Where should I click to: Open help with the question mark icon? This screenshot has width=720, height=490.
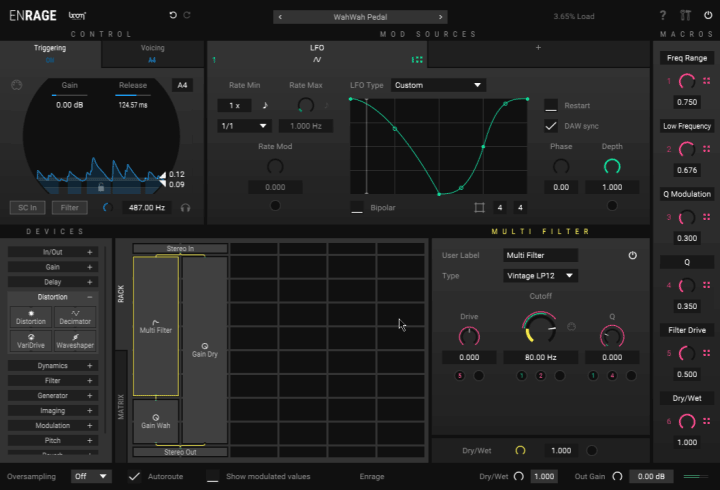click(x=662, y=16)
